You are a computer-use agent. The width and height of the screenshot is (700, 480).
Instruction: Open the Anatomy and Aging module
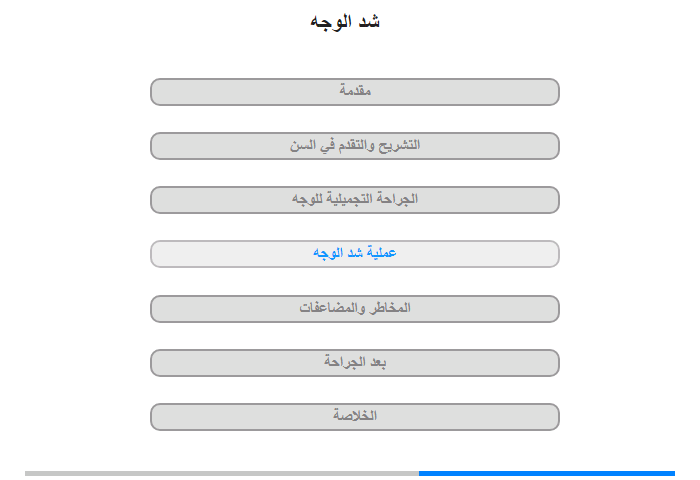354,146
